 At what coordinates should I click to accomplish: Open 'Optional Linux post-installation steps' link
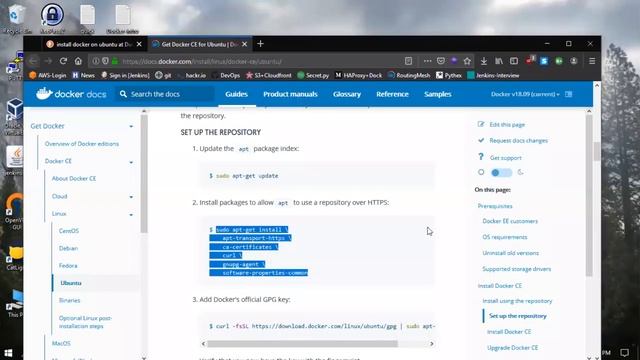[85, 322]
